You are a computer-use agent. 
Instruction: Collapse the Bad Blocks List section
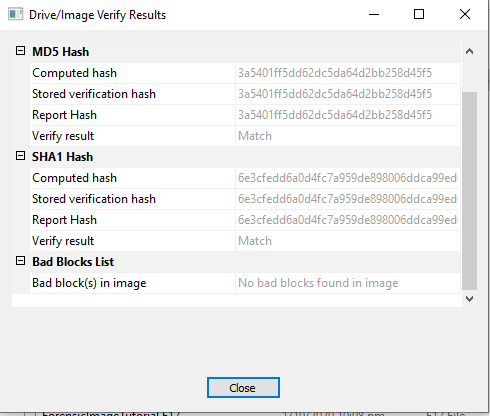tap(20, 261)
